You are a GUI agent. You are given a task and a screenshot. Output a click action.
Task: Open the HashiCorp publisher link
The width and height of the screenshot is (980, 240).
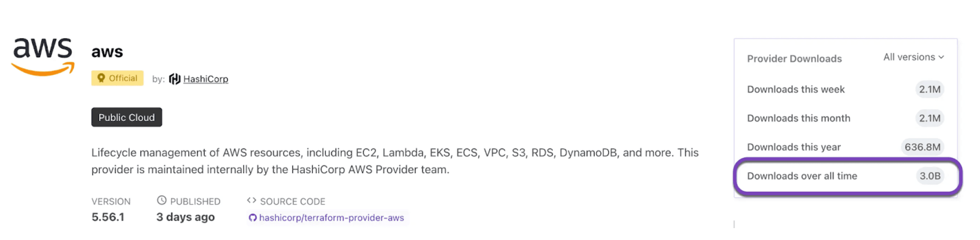click(x=205, y=79)
